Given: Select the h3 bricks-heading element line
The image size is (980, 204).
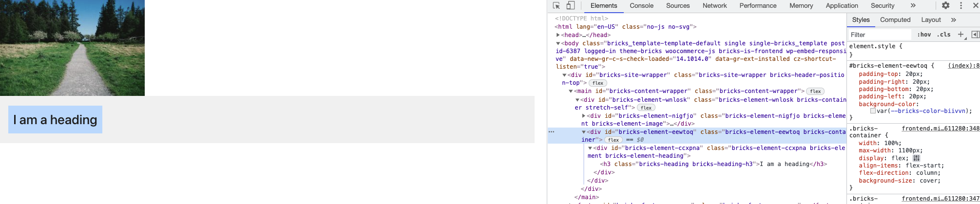Looking at the screenshot, I should point(713,164).
